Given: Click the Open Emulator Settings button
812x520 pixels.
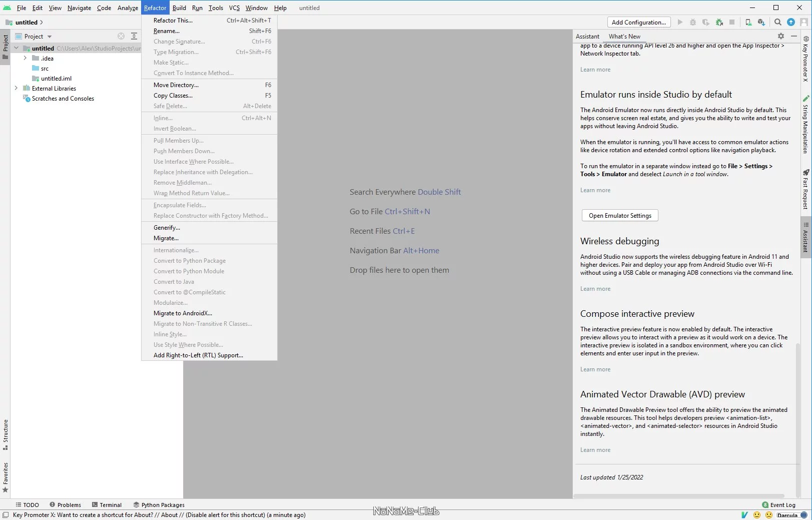Looking at the screenshot, I should [x=620, y=216].
